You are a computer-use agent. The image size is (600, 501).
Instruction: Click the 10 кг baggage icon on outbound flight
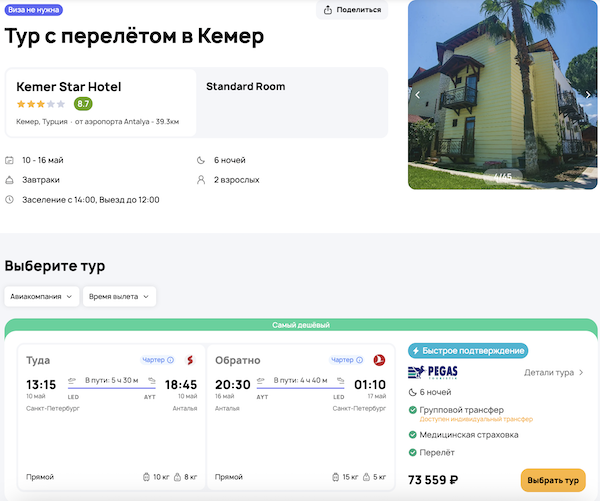[x=147, y=477]
